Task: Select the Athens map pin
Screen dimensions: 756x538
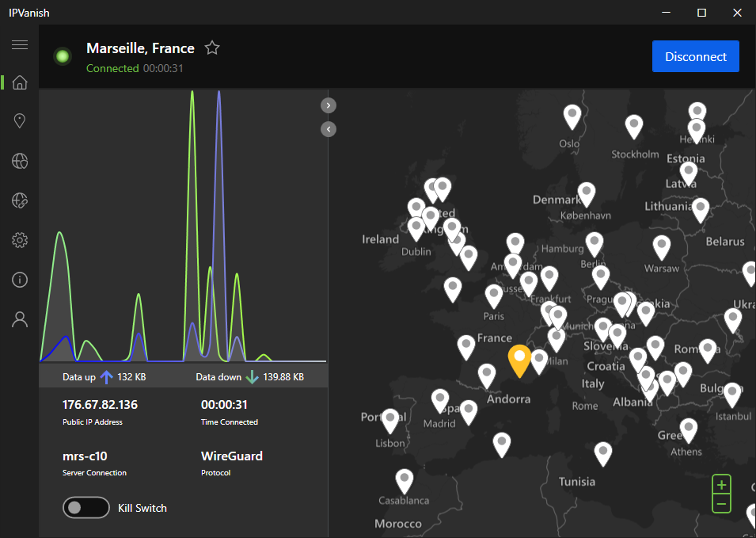Action: (688, 429)
